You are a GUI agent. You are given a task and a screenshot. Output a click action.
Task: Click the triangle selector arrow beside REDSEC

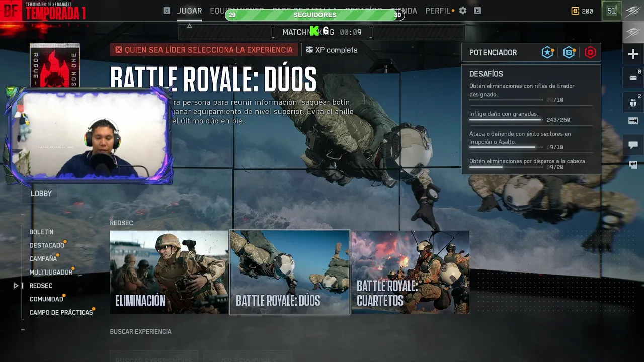pyautogui.click(x=16, y=286)
